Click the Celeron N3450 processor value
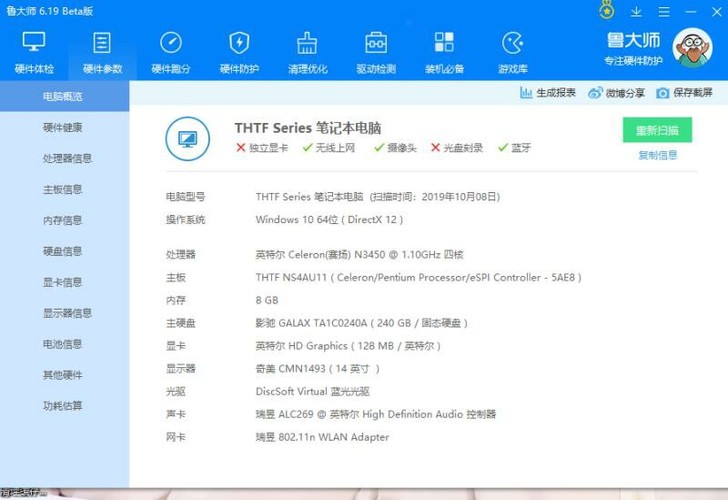Screen dimensions: 728x500 click(x=359, y=254)
